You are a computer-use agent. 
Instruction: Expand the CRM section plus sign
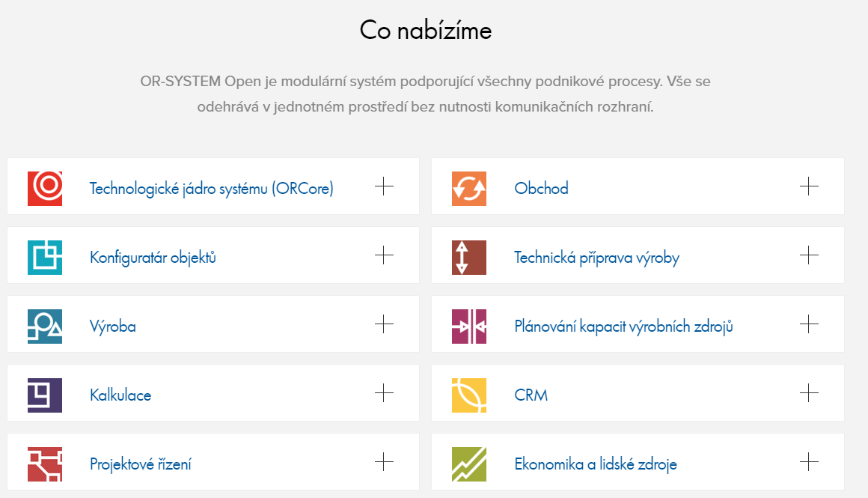coord(809,393)
